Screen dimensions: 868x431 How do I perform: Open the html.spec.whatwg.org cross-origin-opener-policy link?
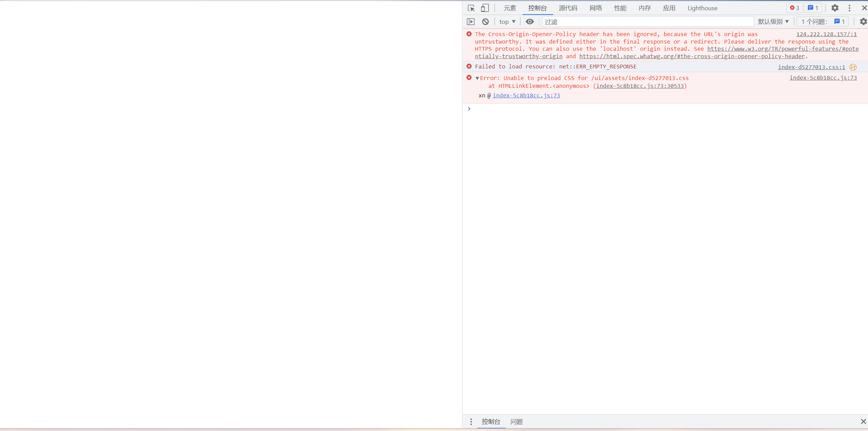point(692,57)
